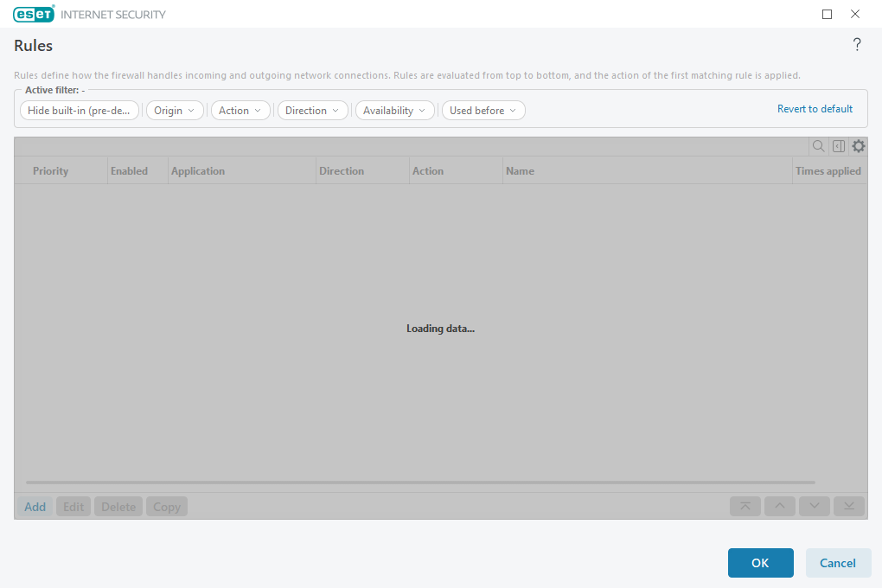This screenshot has width=882, height=588.
Task: Move rule down one position arrow
Action: click(x=814, y=507)
